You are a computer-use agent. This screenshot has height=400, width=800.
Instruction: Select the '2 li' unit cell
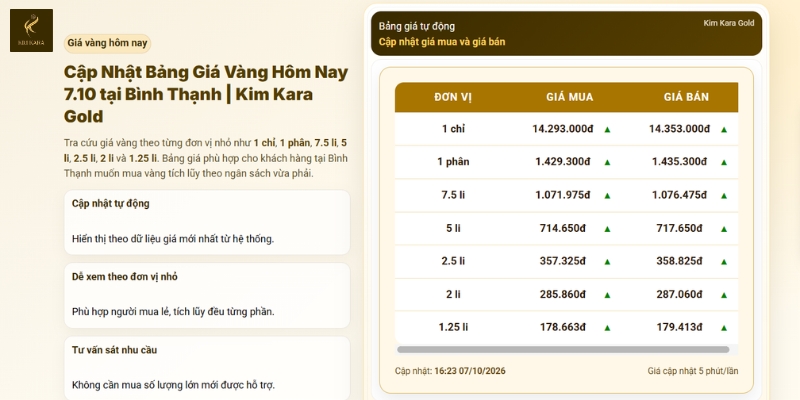click(453, 294)
